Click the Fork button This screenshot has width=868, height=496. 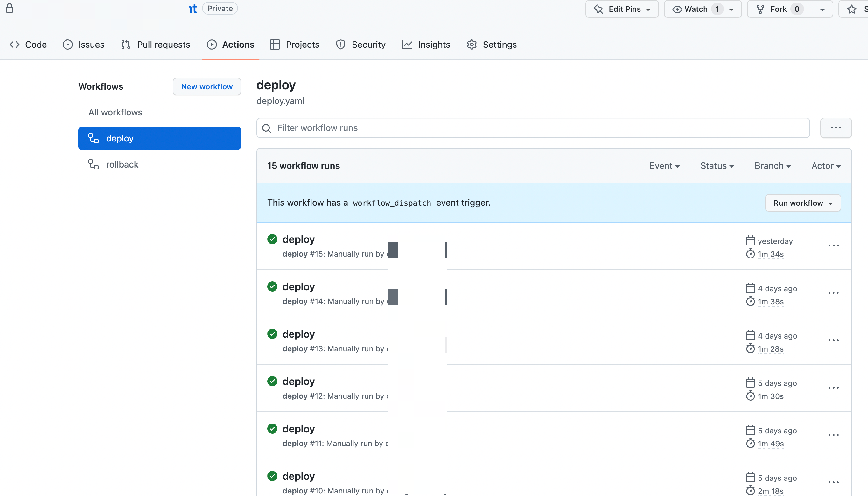(x=779, y=9)
